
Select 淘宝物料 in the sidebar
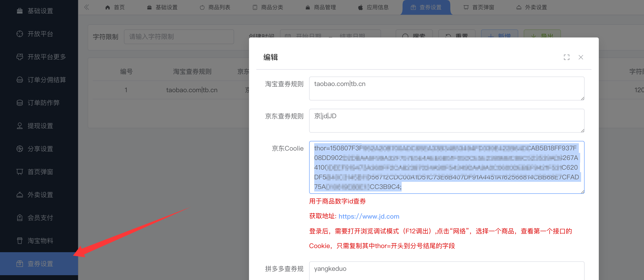pos(40,241)
